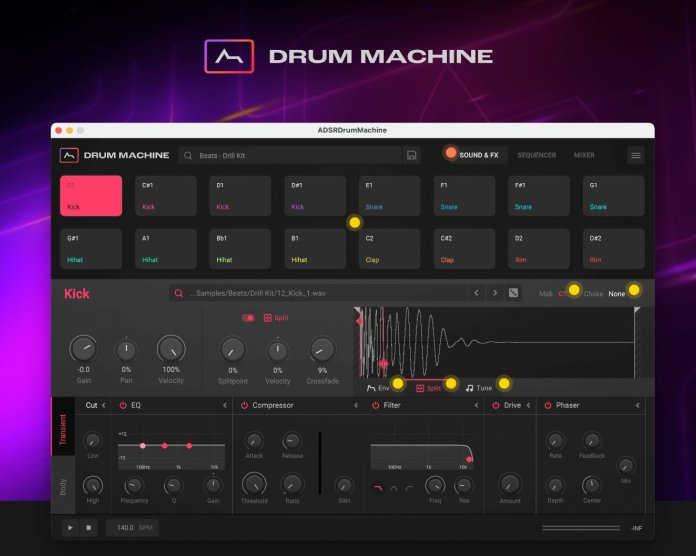Click the Phaser Feedback knob
The width and height of the screenshot is (696, 556).
[x=591, y=441]
